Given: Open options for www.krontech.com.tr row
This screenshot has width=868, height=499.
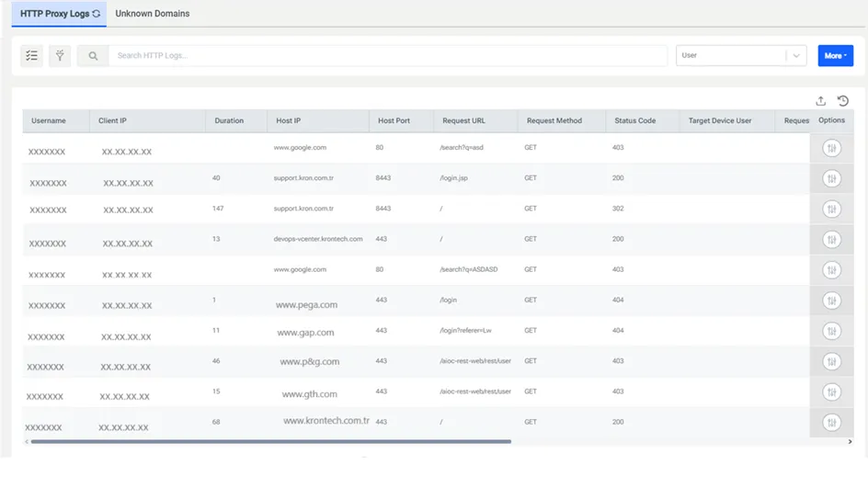Looking at the screenshot, I should click(831, 423).
